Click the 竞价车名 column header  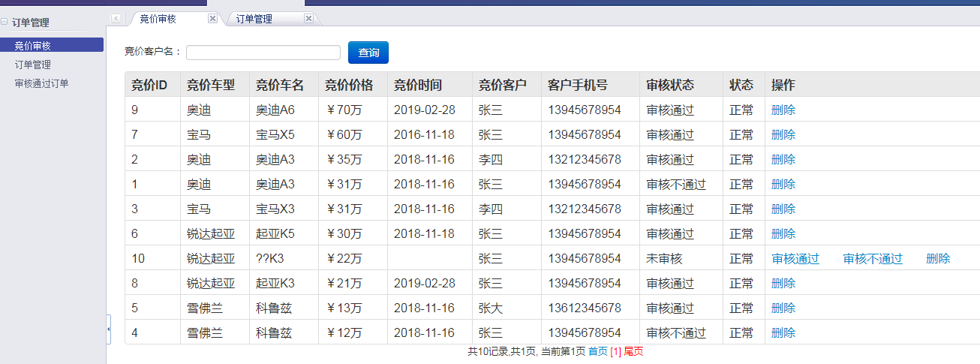(284, 86)
